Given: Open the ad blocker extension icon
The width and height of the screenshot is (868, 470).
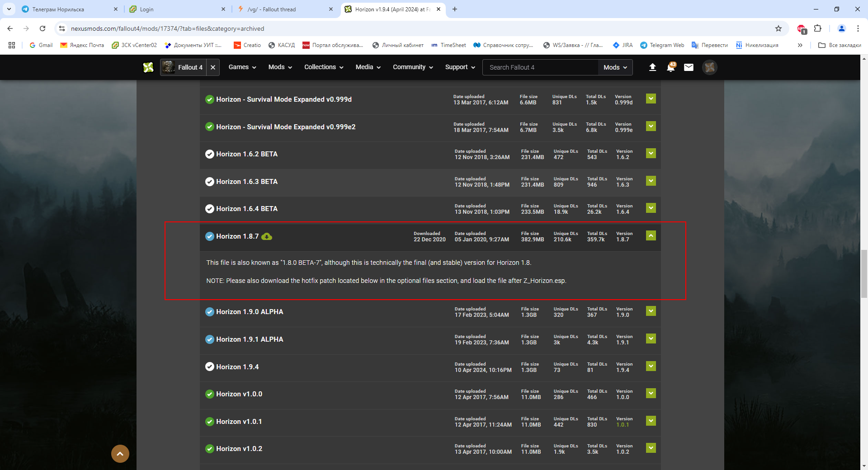Looking at the screenshot, I should tap(802, 28).
